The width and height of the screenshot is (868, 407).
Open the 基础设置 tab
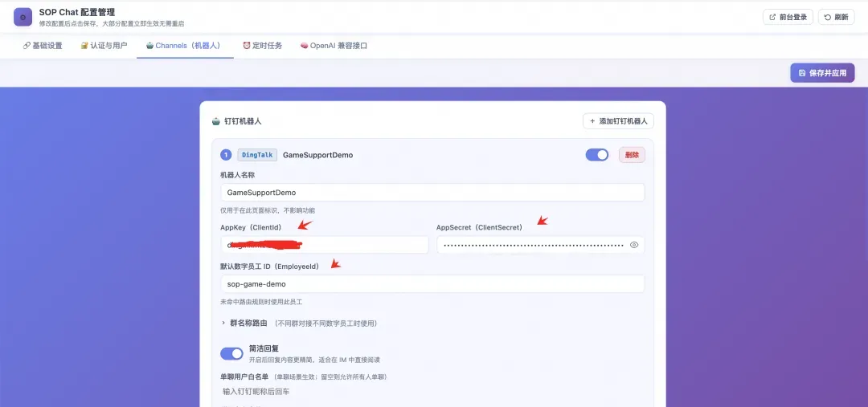[x=43, y=46]
